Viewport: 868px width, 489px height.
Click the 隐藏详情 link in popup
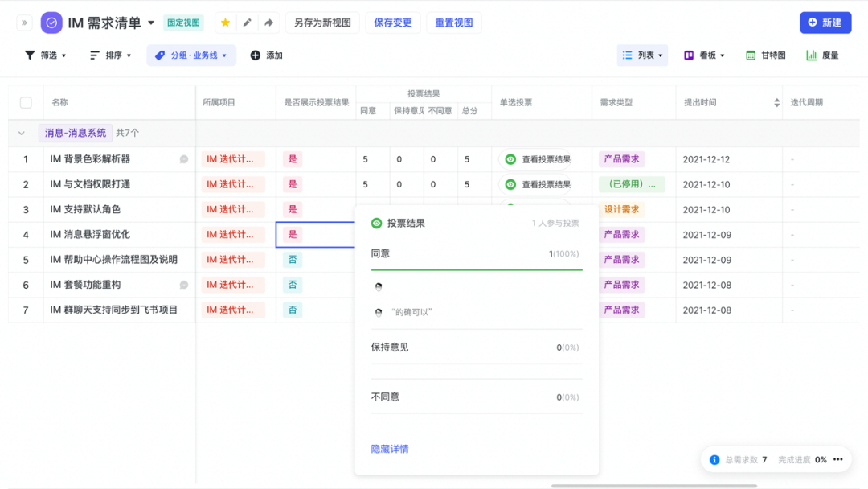[x=390, y=449]
